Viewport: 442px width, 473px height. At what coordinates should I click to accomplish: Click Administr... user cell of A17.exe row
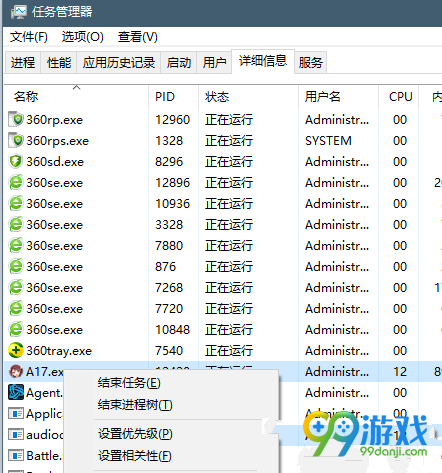(337, 372)
